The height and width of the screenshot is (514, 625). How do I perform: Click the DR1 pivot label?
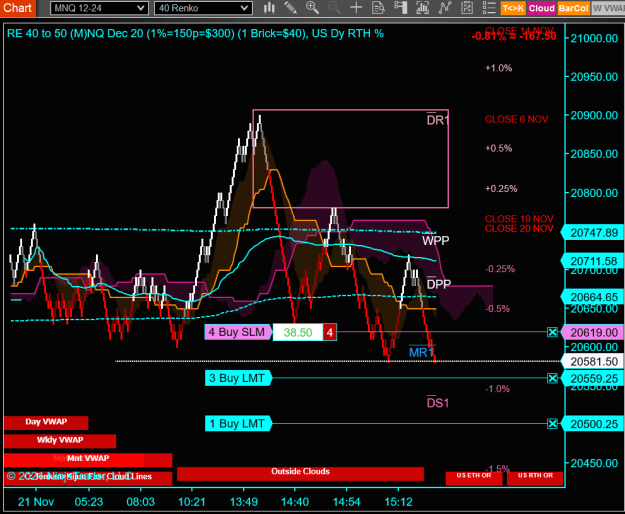(438, 120)
